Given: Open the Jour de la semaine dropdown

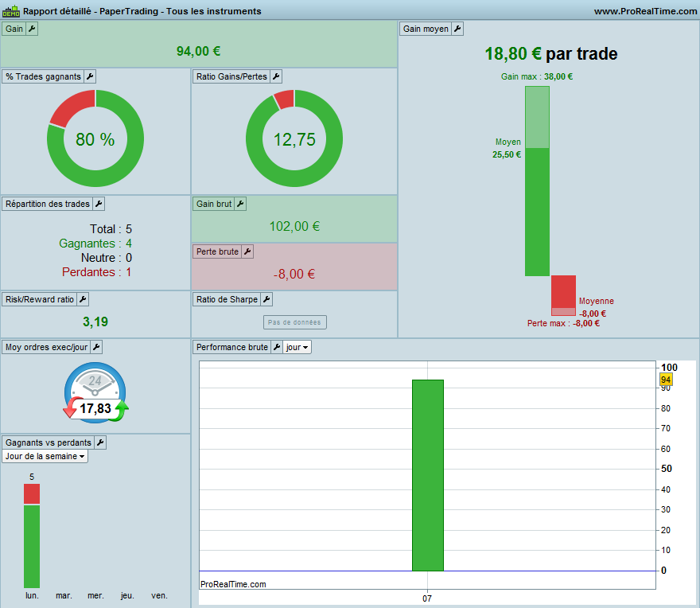Looking at the screenshot, I should [x=45, y=456].
